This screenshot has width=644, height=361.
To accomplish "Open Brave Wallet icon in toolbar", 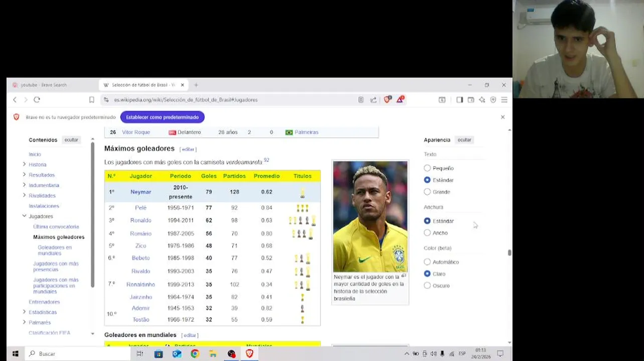I will click(x=471, y=100).
